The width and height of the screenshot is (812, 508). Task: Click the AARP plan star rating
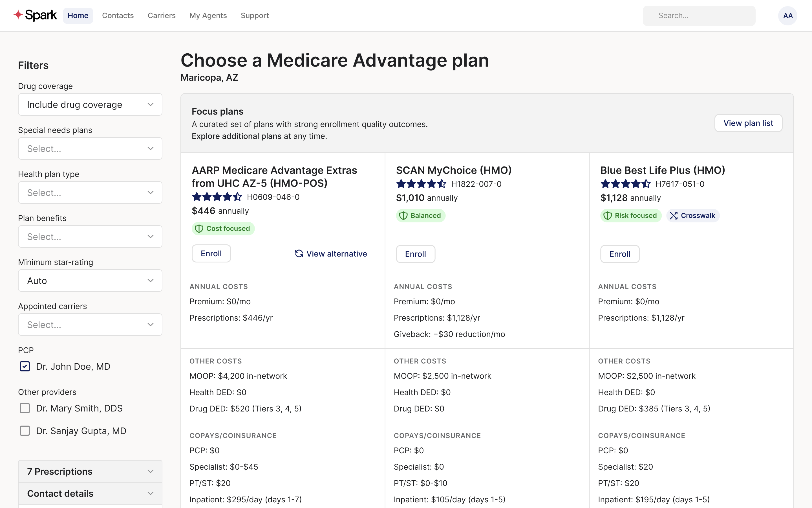pyautogui.click(x=217, y=197)
